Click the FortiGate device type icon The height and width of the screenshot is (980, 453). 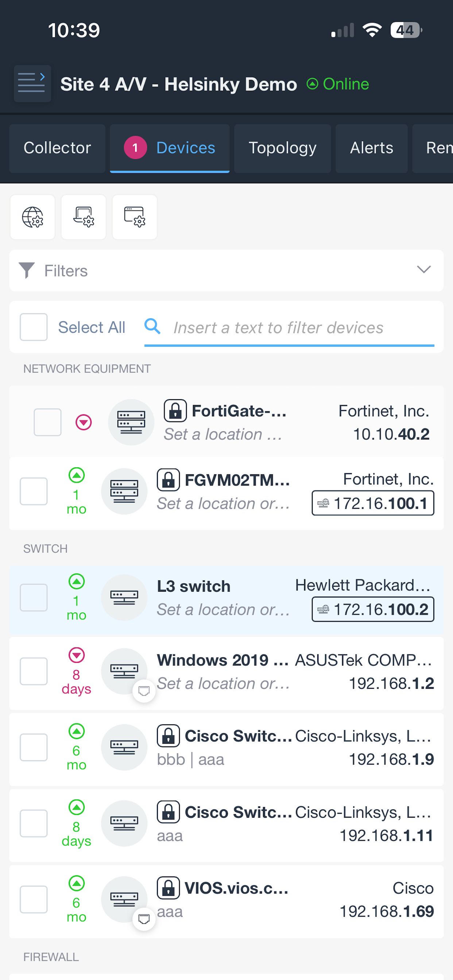(131, 422)
